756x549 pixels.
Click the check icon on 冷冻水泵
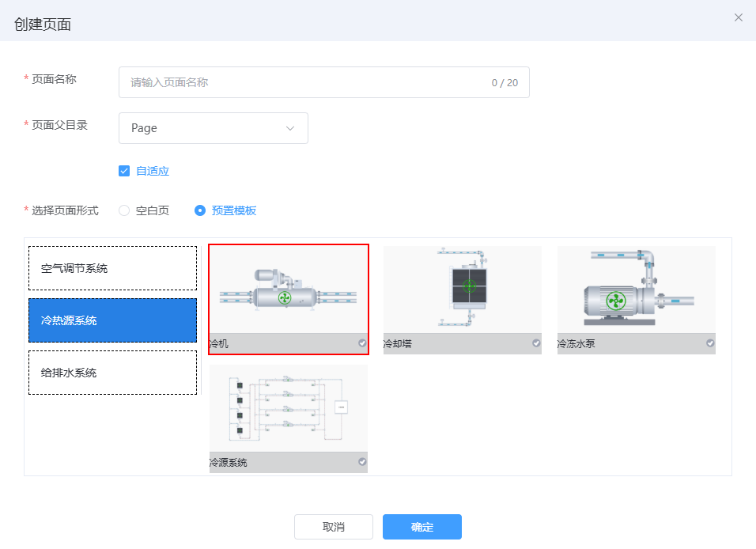click(x=710, y=343)
